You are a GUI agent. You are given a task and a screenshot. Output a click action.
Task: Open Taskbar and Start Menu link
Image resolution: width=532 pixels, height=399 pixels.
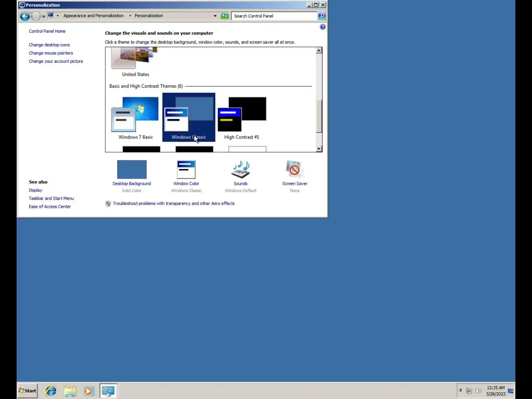point(51,199)
